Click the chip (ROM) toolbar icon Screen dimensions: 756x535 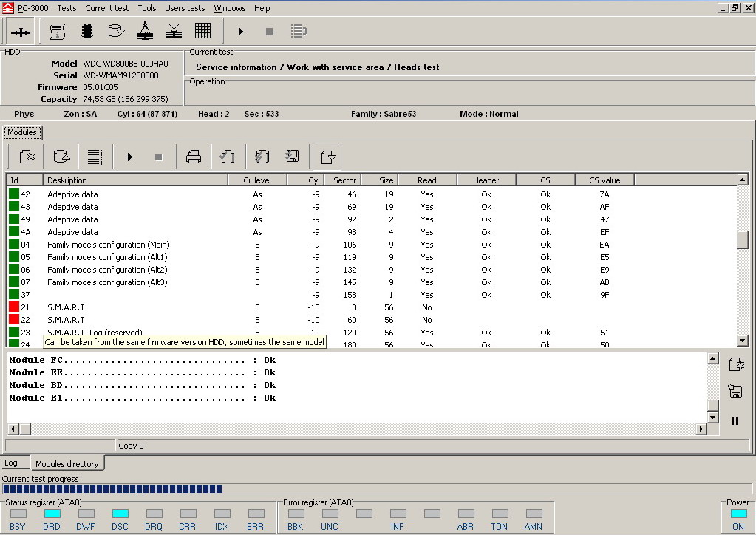pos(87,32)
